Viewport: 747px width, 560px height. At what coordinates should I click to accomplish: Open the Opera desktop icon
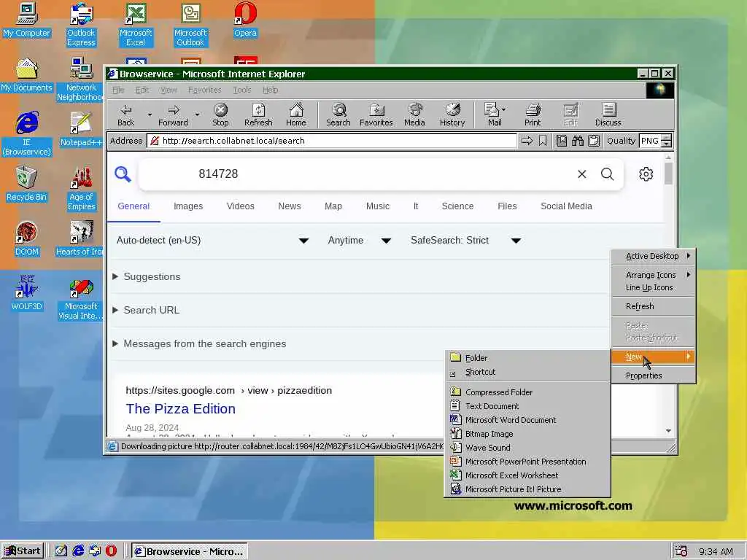[x=245, y=20]
